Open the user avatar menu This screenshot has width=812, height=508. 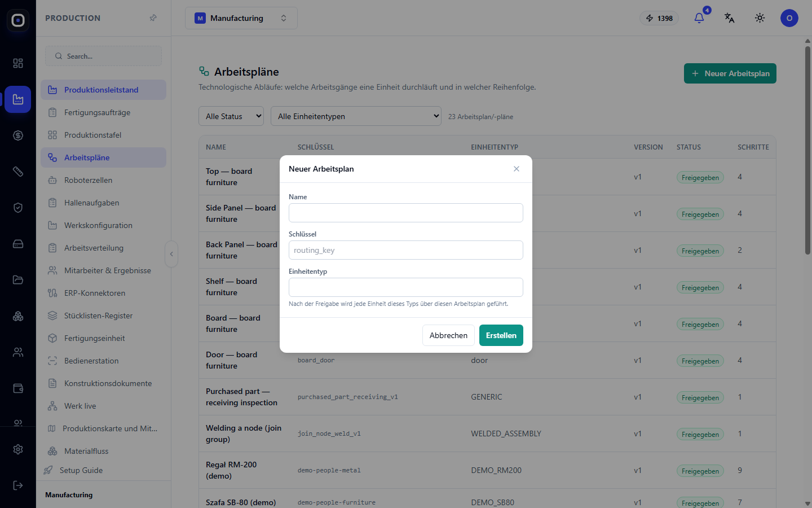click(x=789, y=18)
